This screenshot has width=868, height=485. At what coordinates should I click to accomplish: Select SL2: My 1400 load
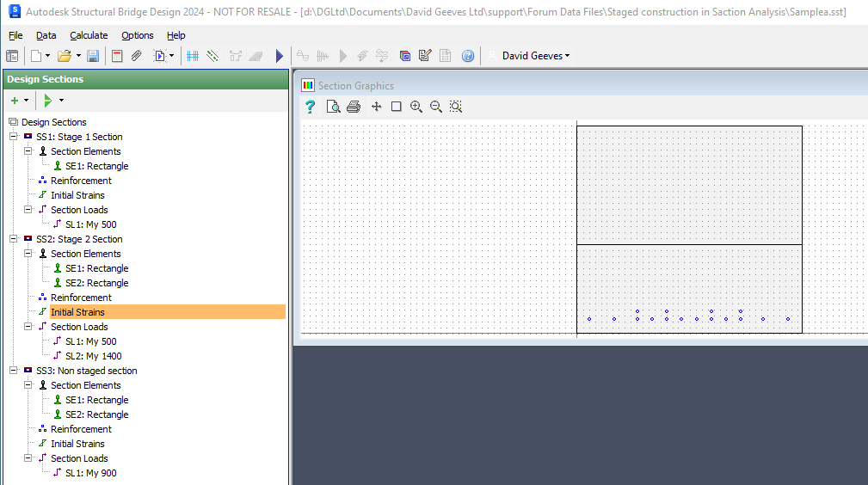[x=94, y=356]
